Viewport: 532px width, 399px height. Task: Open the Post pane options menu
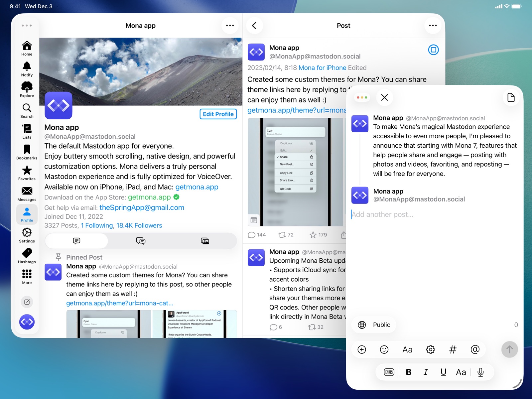click(433, 26)
